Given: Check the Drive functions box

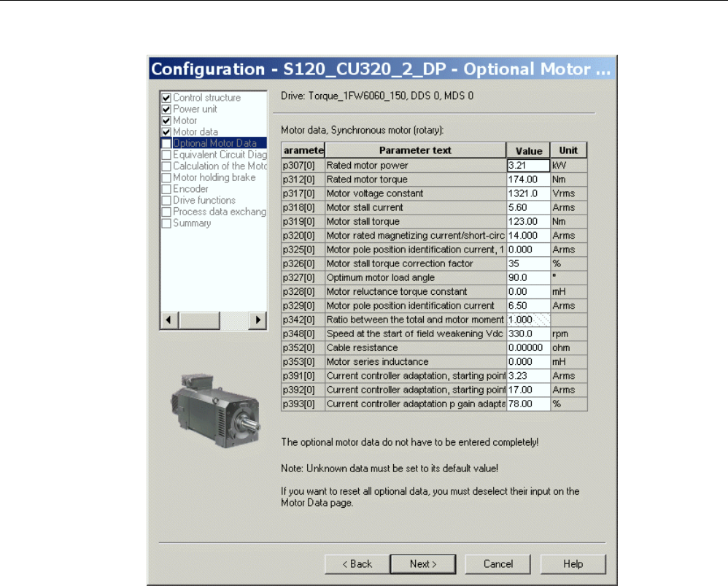Looking at the screenshot, I should pyautogui.click(x=166, y=201).
